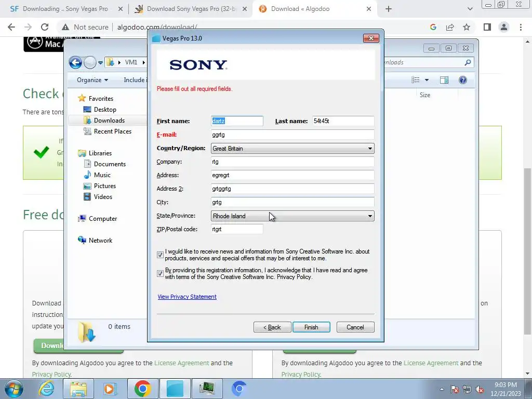532x399 pixels.
Task: Click the ZIP/Postal code input field
Action: (x=237, y=229)
